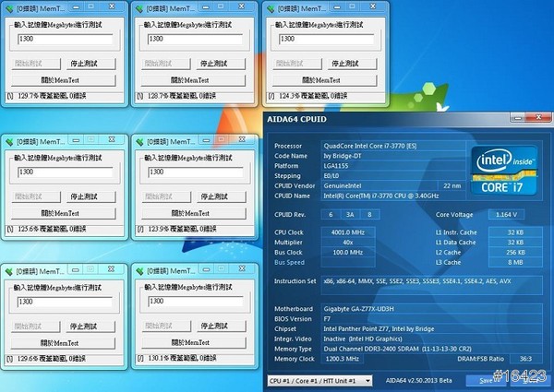
Task: Click MemTest title icon in 130.1% coverage window
Action: pyautogui.click(x=142, y=273)
